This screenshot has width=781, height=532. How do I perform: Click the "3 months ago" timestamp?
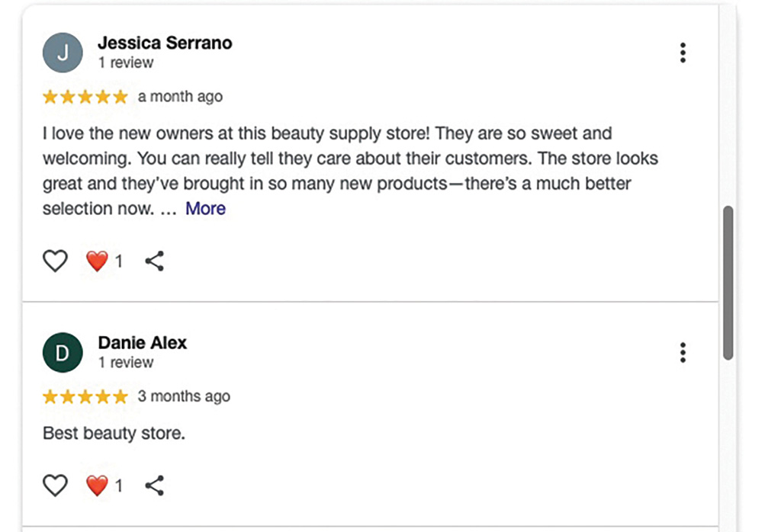click(x=184, y=397)
